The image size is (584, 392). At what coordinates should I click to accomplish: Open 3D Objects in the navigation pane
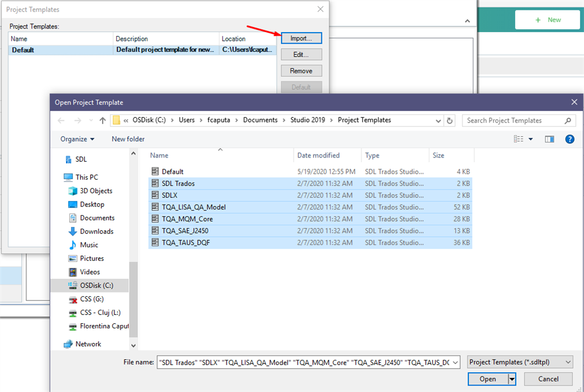(91, 191)
